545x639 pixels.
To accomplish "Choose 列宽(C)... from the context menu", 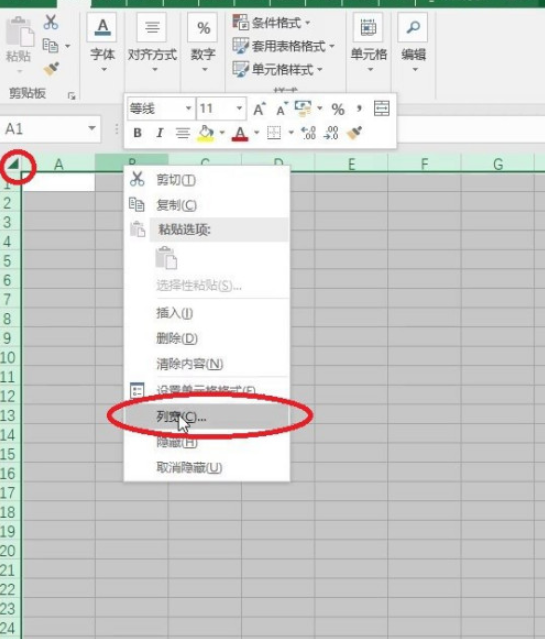I will [207, 417].
